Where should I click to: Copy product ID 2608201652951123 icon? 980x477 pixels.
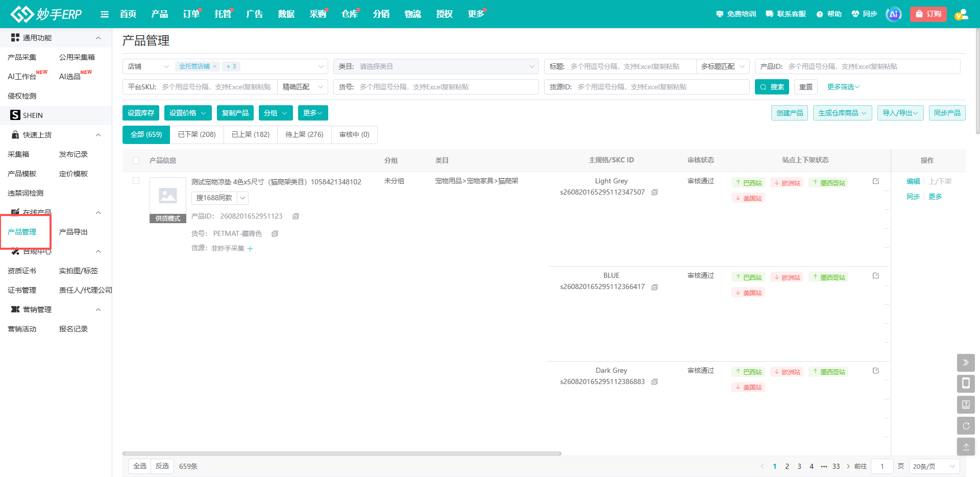point(296,217)
